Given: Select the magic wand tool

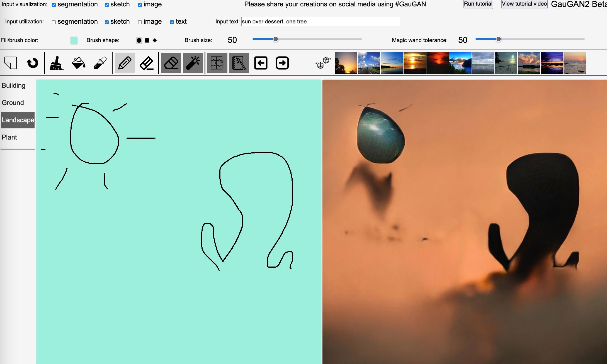Looking at the screenshot, I should tap(193, 63).
